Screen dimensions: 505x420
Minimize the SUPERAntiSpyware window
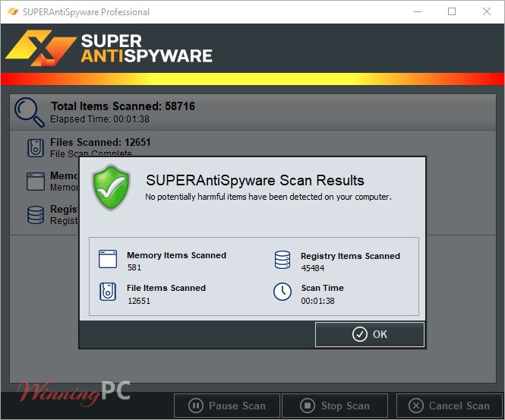point(418,12)
